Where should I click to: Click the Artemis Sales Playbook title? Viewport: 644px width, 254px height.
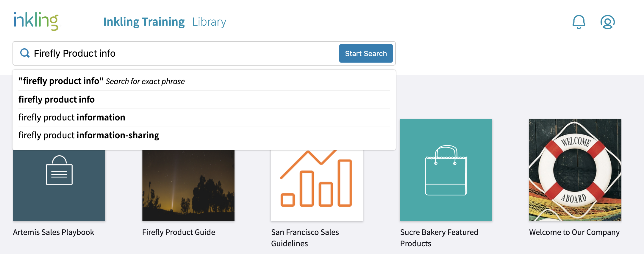pyautogui.click(x=54, y=232)
